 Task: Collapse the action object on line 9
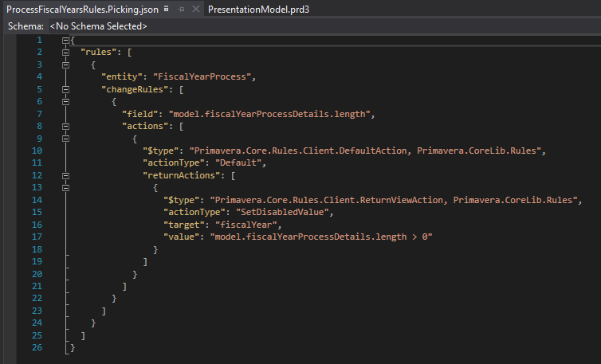click(65, 139)
